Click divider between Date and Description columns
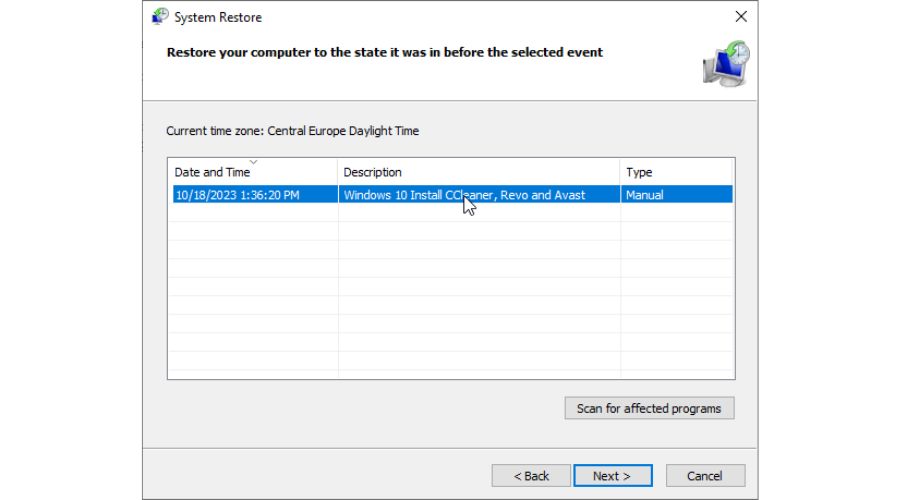The image size is (900, 500). click(338, 172)
